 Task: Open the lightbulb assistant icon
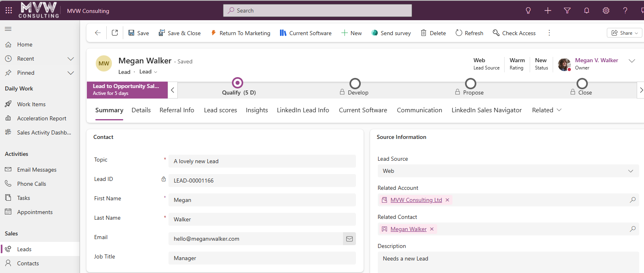coord(528,10)
